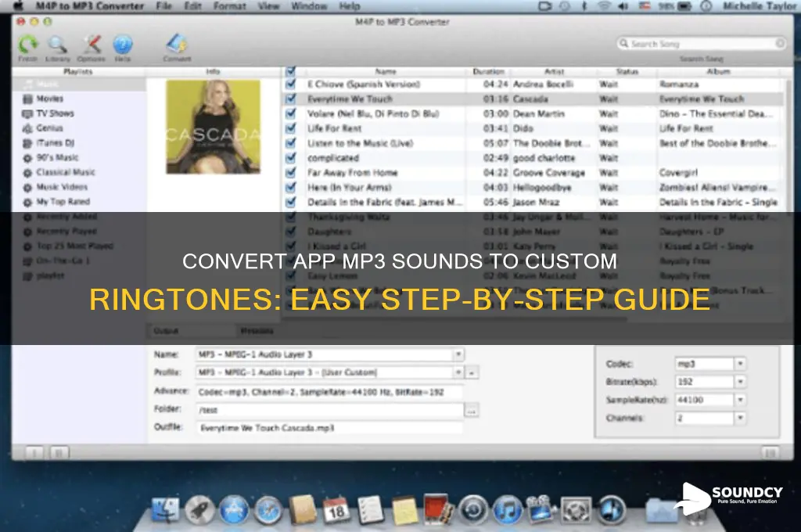Click the volume speaker icon in menu bar

[623, 6]
